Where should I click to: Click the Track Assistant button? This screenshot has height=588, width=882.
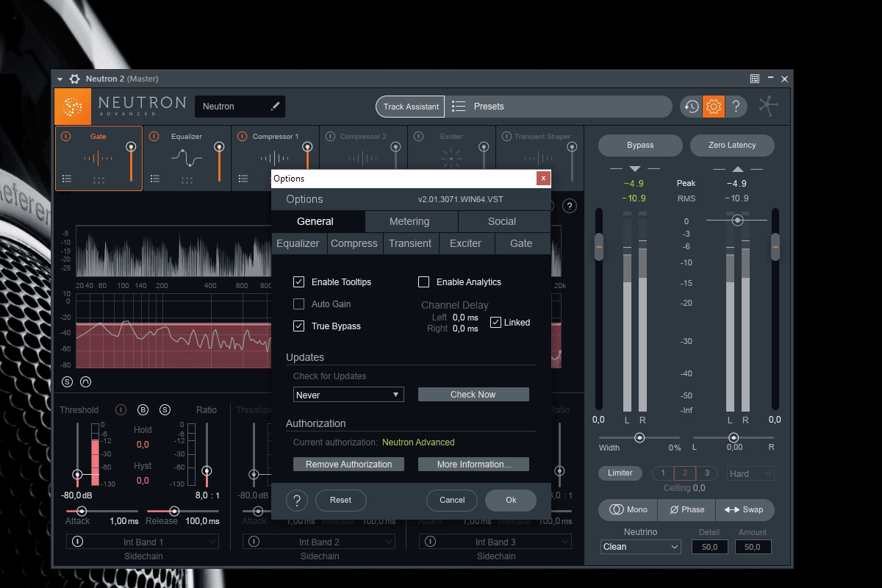[411, 107]
